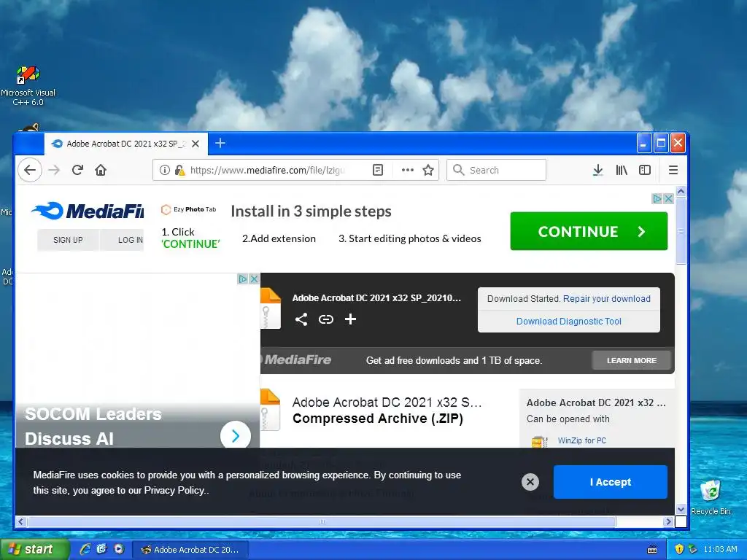This screenshot has height=560, width=747.
Task: Click the MediaFire logo
Action: (x=88, y=211)
